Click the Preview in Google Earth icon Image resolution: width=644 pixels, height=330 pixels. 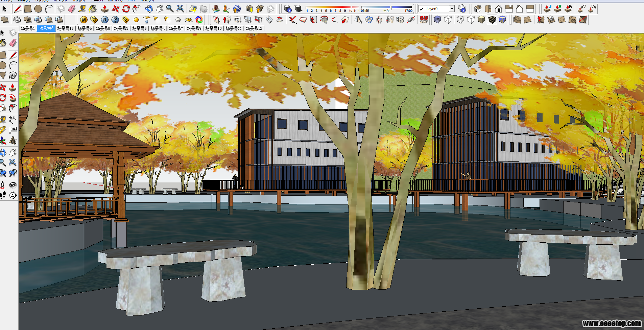(237, 8)
